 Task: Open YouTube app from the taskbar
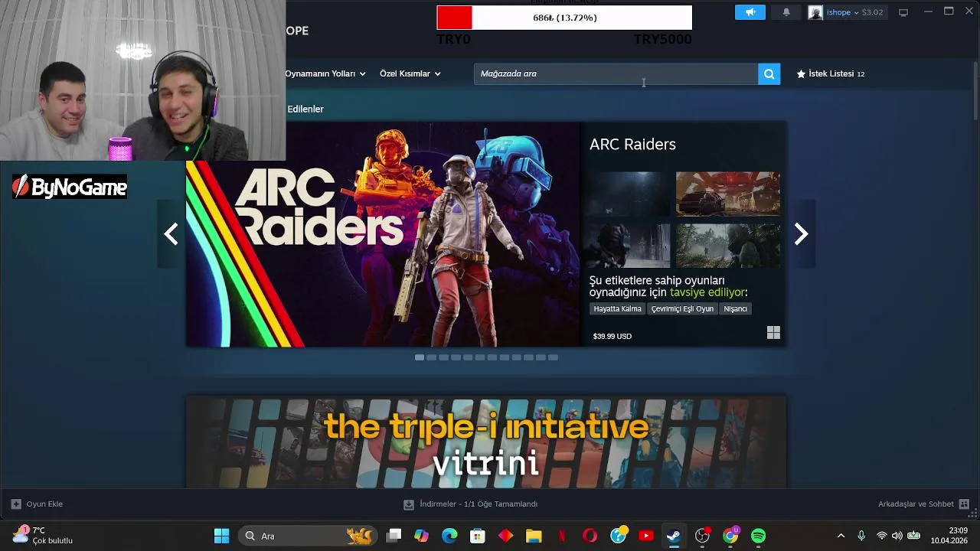coord(646,536)
